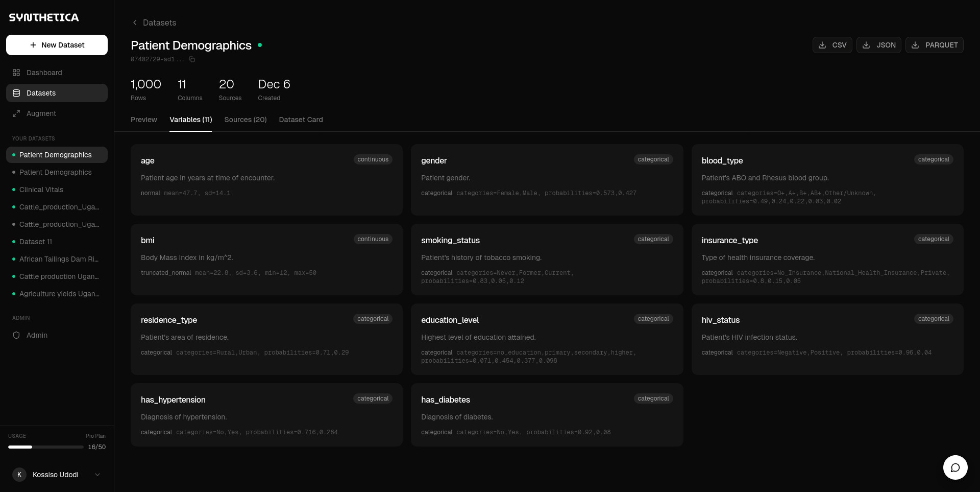Image resolution: width=980 pixels, height=492 pixels.
Task: Click the hiv_status variable name
Action: [x=720, y=320]
